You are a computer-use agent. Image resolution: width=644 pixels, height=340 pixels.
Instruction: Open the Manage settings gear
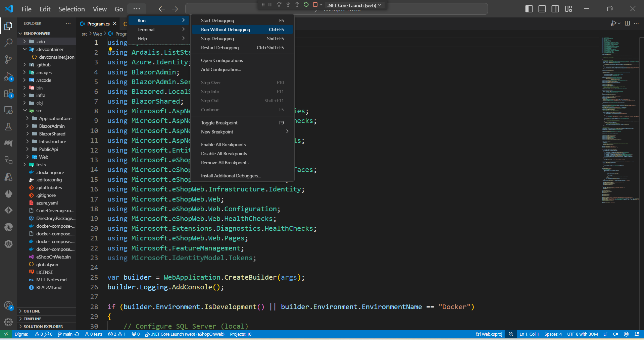pyautogui.click(x=8, y=322)
